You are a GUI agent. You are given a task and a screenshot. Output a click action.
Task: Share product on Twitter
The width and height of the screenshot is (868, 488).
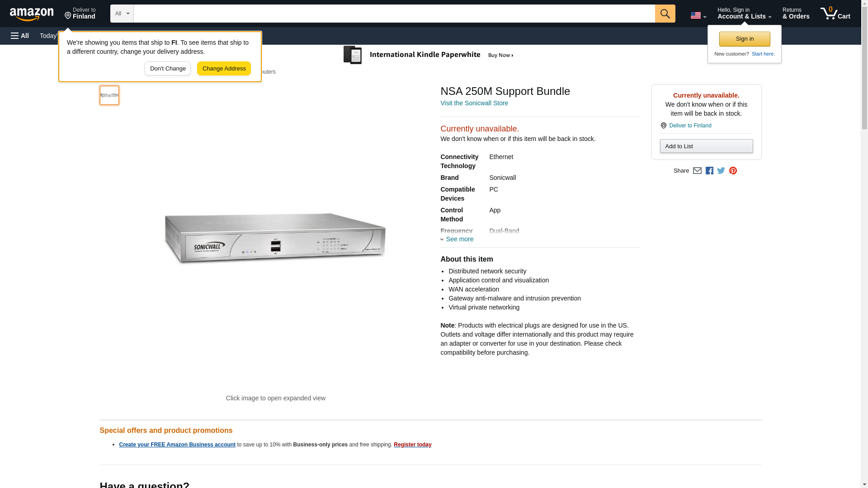coord(721,171)
